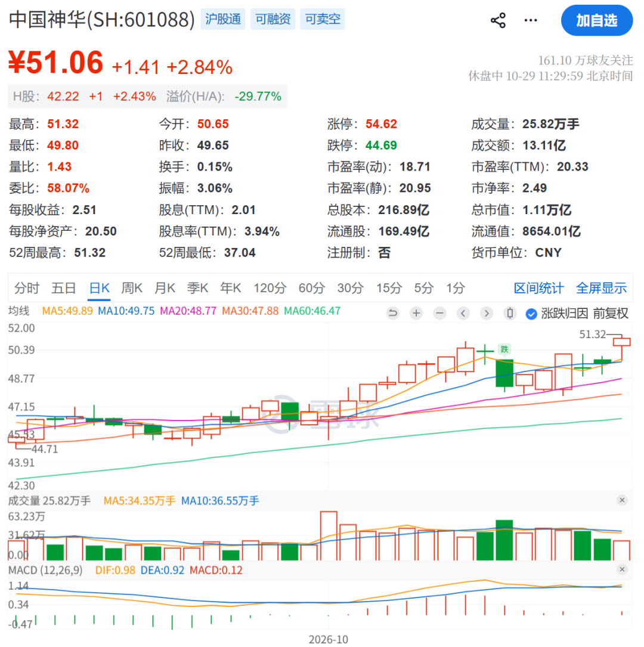
Task: Add stock via 加自选 button
Action: coord(596,20)
